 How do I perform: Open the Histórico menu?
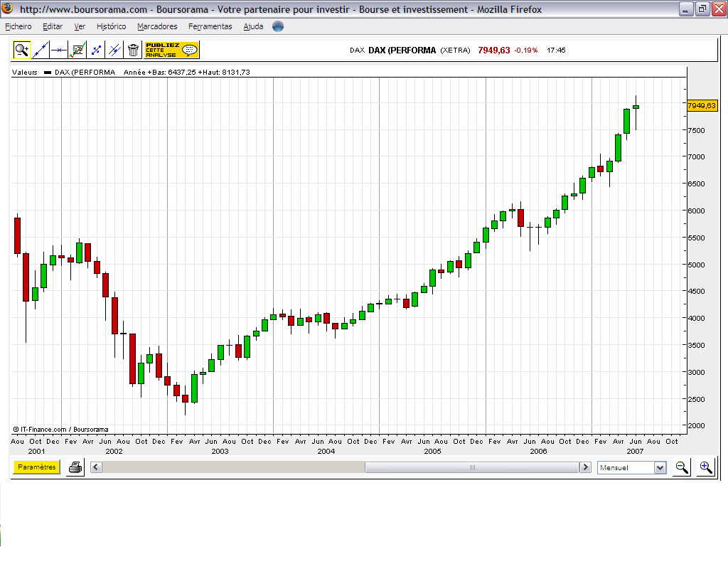click(x=112, y=26)
